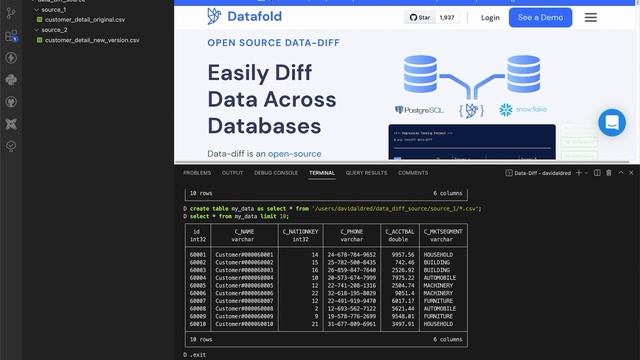The width and height of the screenshot is (640, 360).
Task: Click the terminal demo thumbnail image
Action: click(472, 142)
